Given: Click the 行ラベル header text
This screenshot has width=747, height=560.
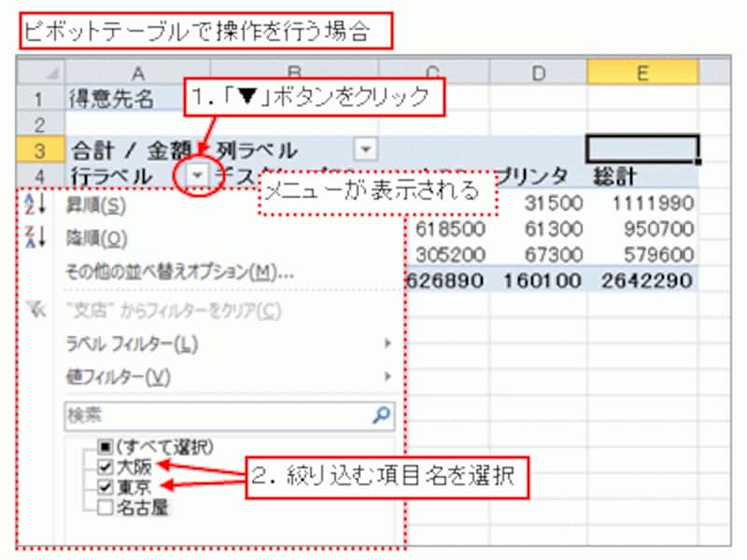Looking at the screenshot, I should (x=111, y=176).
